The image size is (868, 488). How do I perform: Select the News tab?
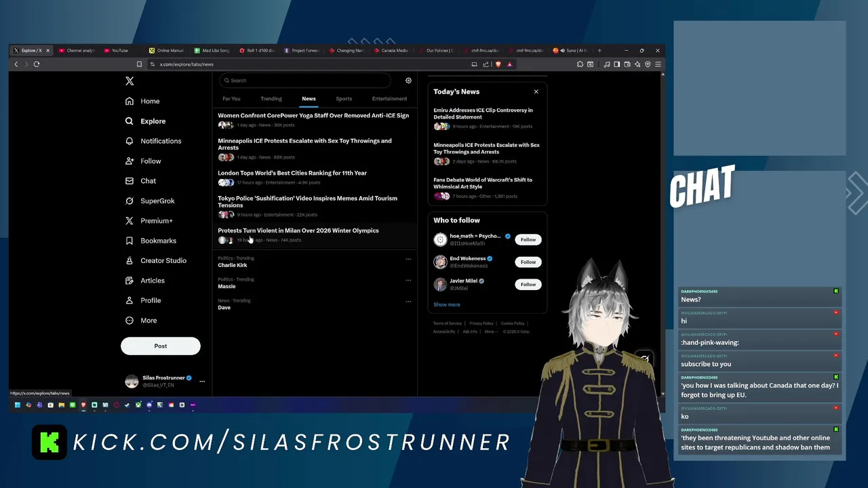coord(309,99)
